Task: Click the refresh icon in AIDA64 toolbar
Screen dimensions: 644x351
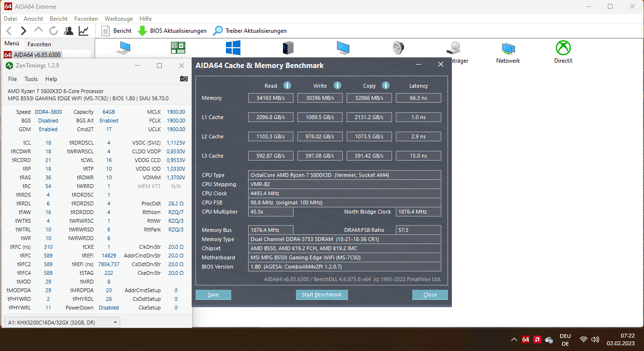Action: tap(54, 31)
